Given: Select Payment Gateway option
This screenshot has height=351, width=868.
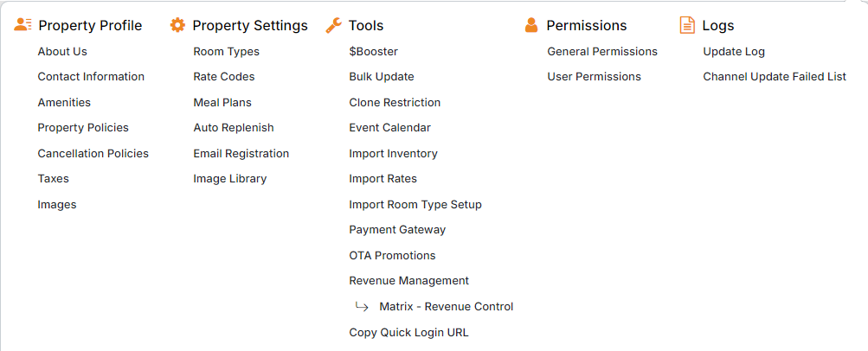Looking at the screenshot, I should [397, 230].
